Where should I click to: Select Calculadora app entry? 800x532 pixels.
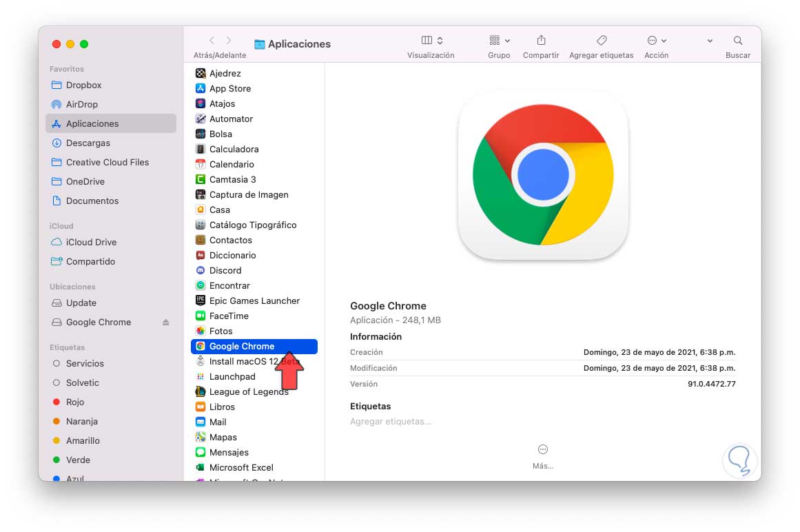click(254, 150)
